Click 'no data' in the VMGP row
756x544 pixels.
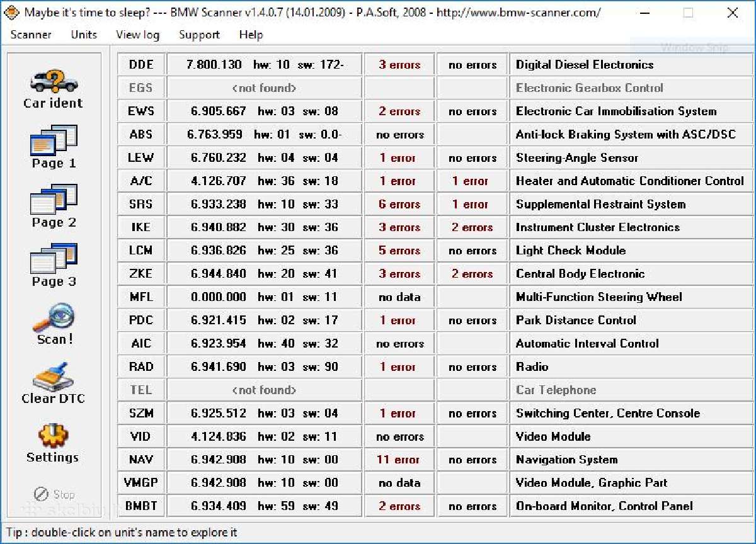coord(399,483)
